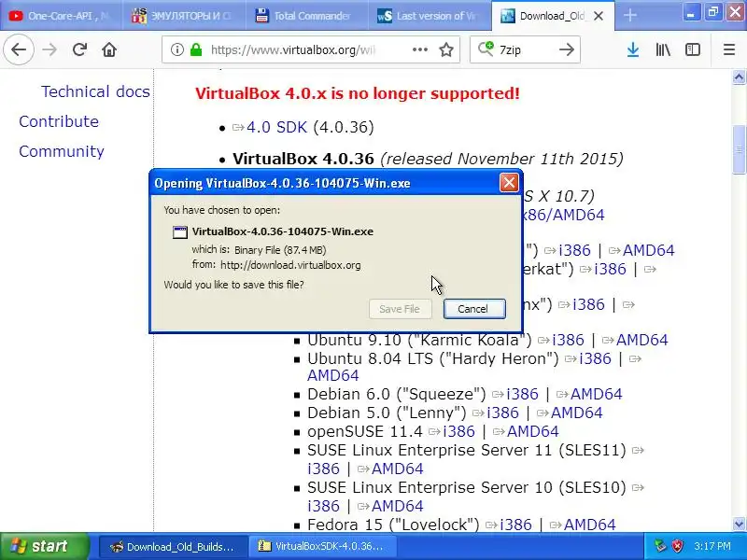
Task: Click the red security shield tray icon
Action: (x=677, y=546)
